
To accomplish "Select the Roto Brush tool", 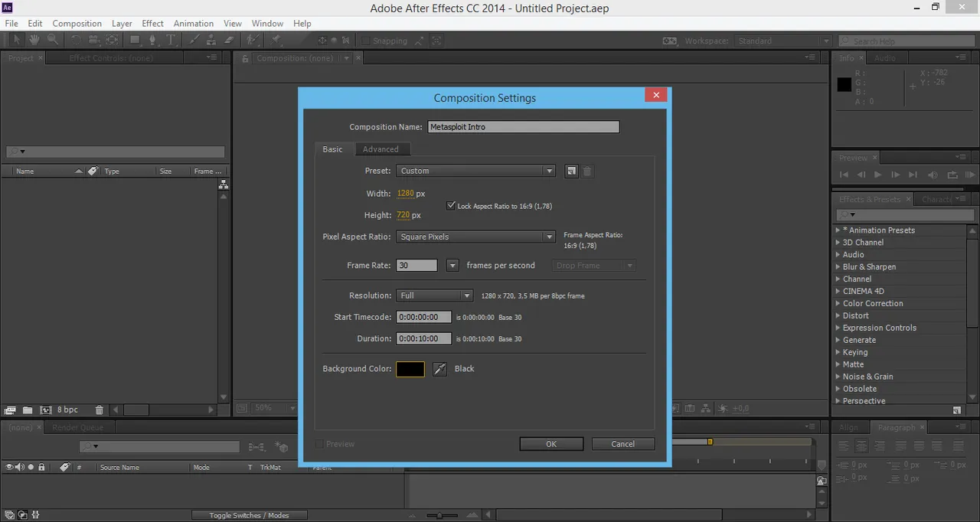I will (x=253, y=40).
